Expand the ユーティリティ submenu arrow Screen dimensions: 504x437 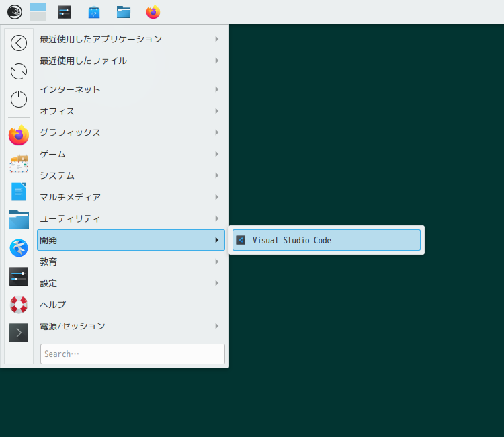[x=217, y=218]
